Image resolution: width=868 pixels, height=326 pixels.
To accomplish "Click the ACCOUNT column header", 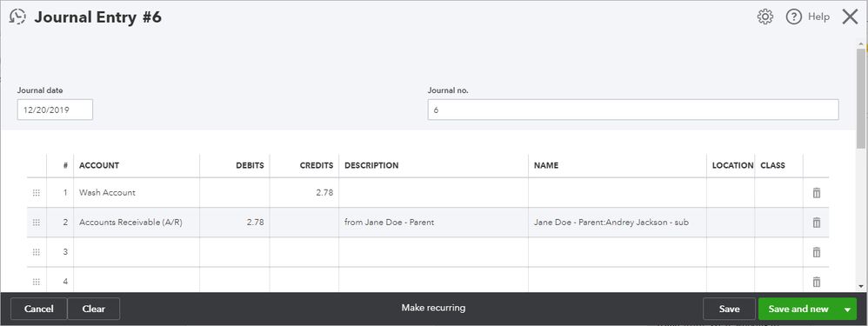I will 99,165.
